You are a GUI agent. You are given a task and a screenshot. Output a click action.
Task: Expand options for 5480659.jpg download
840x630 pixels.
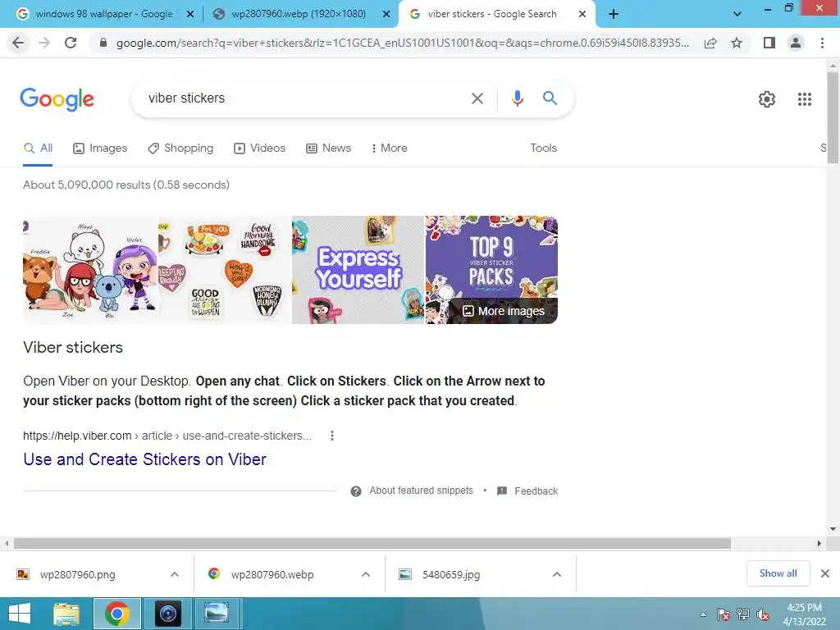[557, 574]
